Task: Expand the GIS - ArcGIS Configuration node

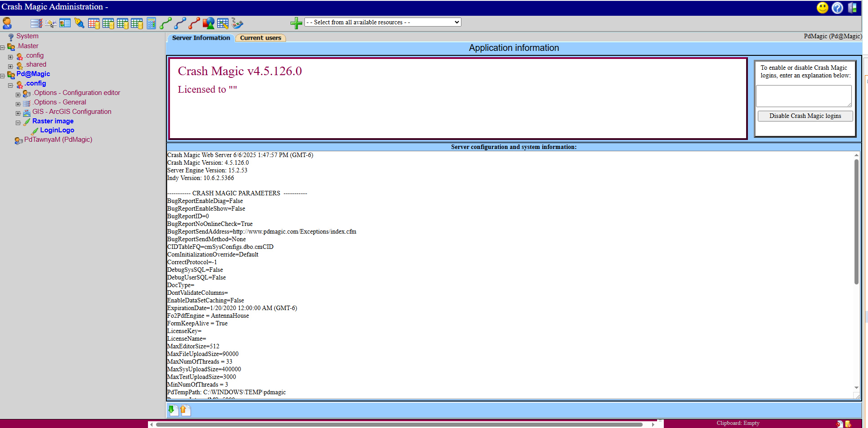Action: click(18, 113)
